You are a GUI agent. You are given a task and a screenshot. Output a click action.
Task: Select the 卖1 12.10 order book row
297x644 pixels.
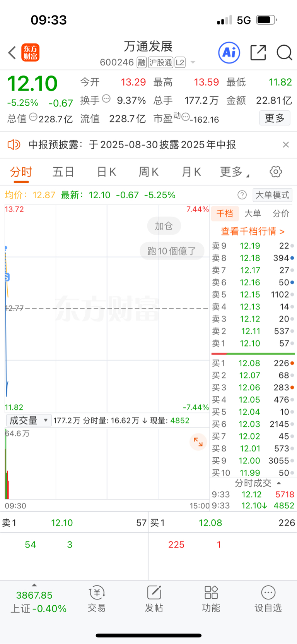253,343
